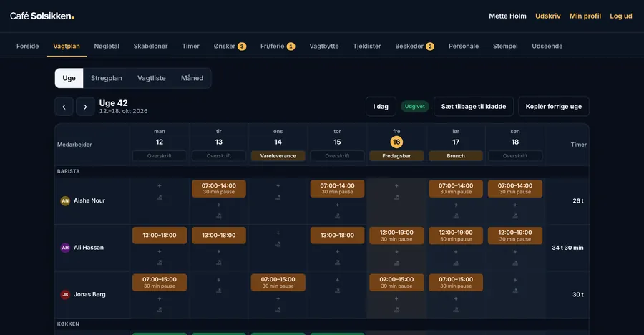
Task: Open the Fri/ferie tab
Action: (278, 46)
